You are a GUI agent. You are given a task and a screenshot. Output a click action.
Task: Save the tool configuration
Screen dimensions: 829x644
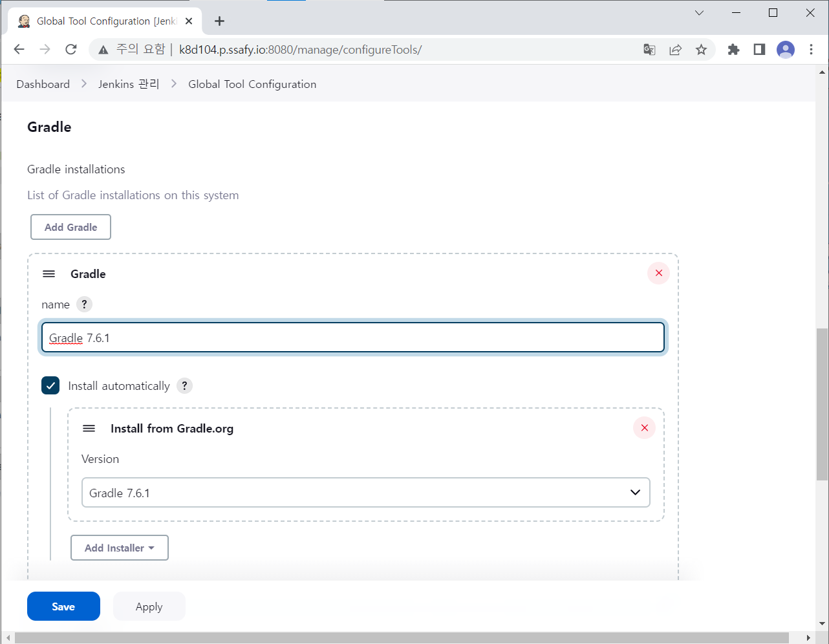(x=63, y=606)
